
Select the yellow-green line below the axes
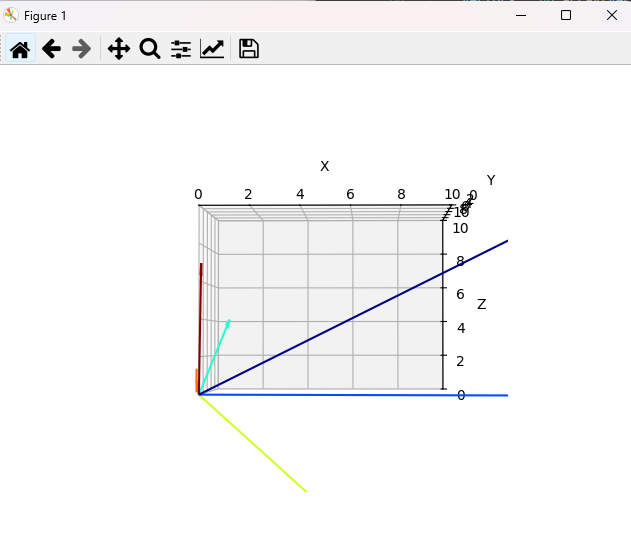pyautogui.click(x=255, y=445)
